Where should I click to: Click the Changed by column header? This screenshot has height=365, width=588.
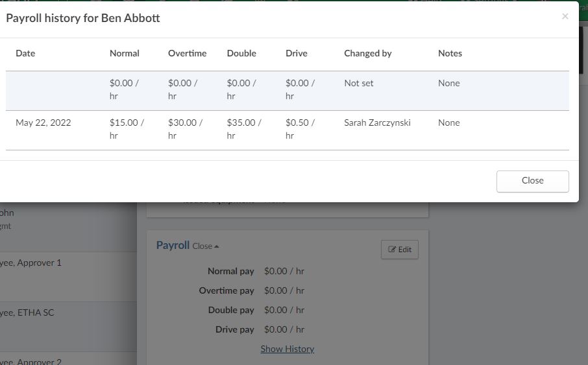[367, 53]
